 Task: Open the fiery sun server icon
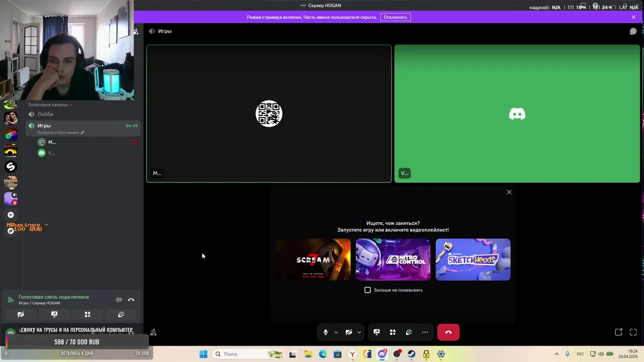pos(11,150)
